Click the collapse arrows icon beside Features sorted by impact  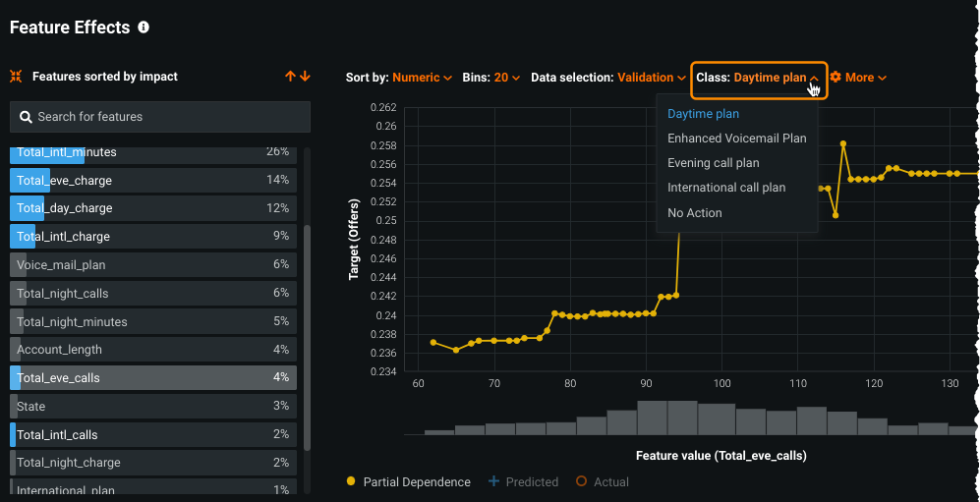coord(17,77)
